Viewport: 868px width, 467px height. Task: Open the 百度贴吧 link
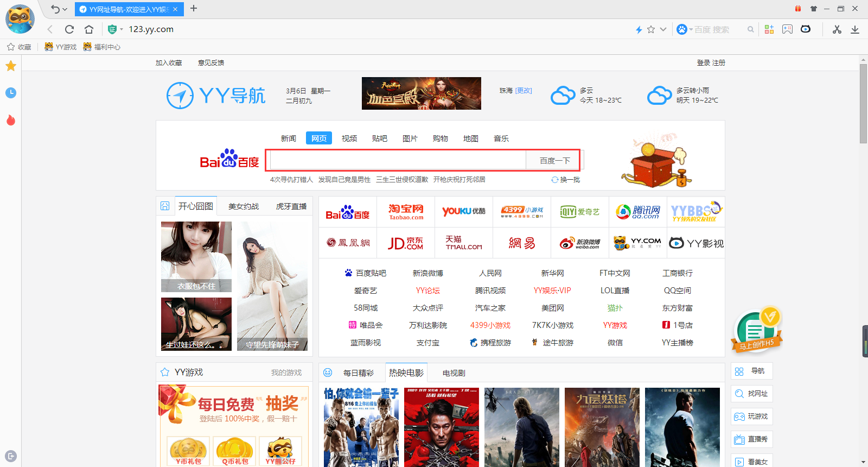(371, 273)
